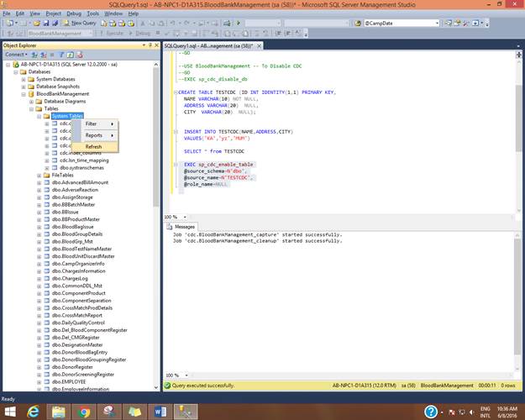Image resolution: width=525 pixels, height=420 pixels.
Task: Expand the dbo.AdvancedBillAmount table node
Action: (x=39, y=182)
